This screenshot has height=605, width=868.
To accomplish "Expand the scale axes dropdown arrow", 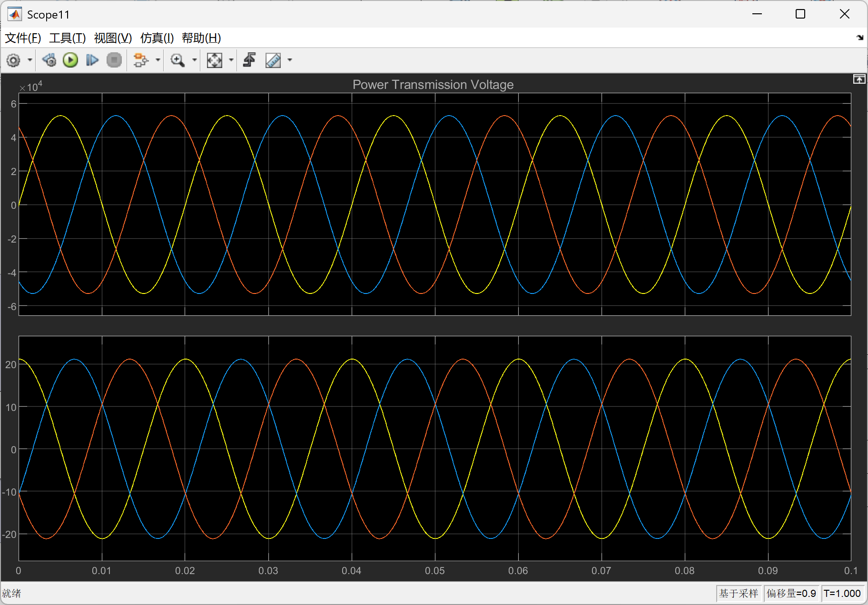I will 231,60.
